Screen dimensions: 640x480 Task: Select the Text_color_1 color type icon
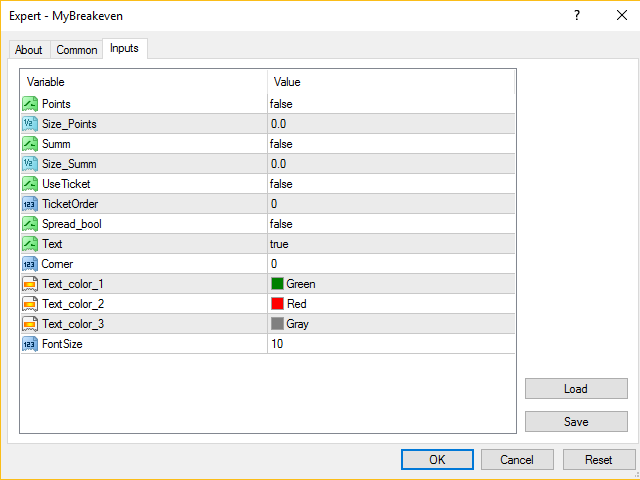(30, 284)
